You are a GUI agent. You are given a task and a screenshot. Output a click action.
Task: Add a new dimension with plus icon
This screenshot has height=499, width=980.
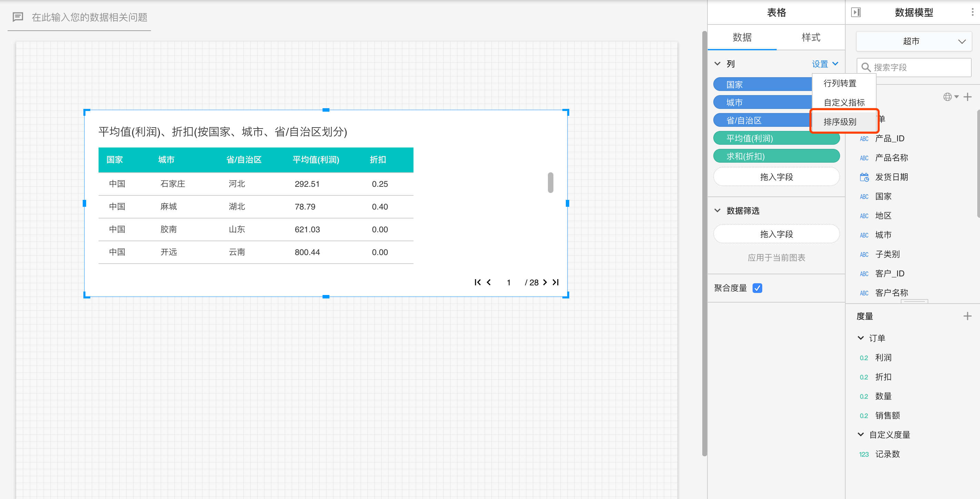tap(968, 97)
